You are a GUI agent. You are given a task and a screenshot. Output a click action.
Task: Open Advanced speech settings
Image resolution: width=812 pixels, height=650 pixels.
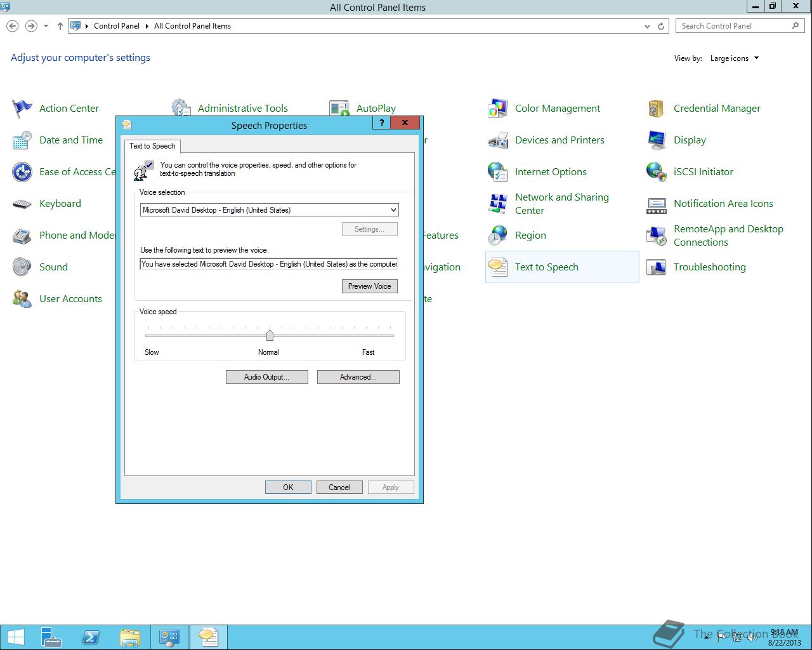(x=358, y=377)
